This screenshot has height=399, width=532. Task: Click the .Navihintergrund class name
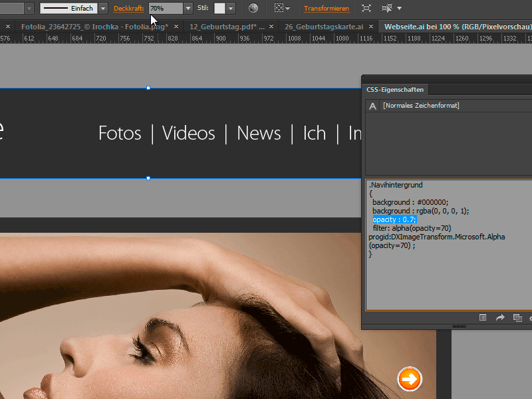click(x=396, y=185)
